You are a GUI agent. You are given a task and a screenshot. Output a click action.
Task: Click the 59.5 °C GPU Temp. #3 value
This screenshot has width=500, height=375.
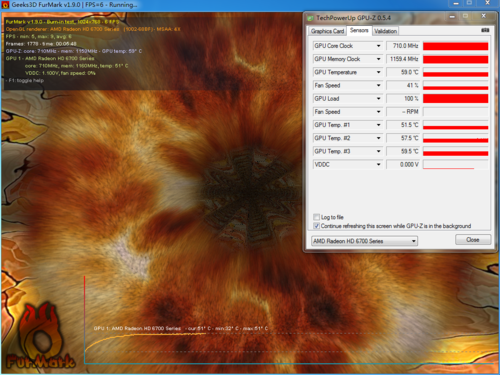[x=403, y=151]
